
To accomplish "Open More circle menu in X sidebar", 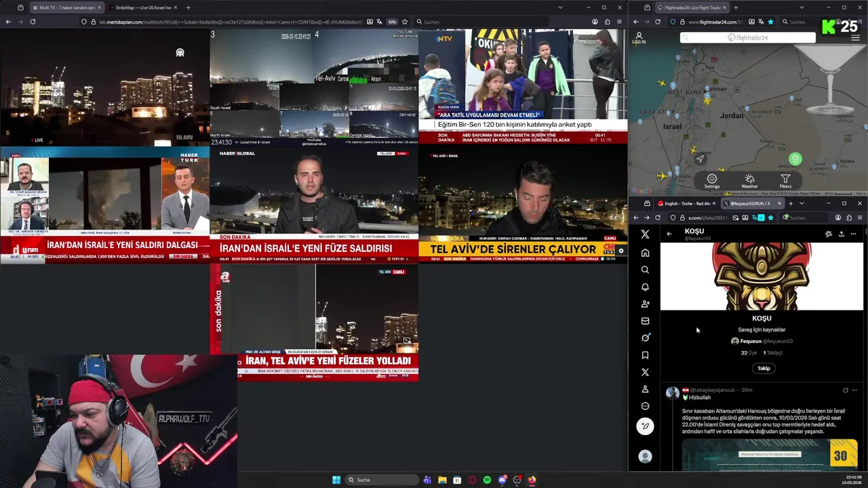I will pyautogui.click(x=645, y=406).
